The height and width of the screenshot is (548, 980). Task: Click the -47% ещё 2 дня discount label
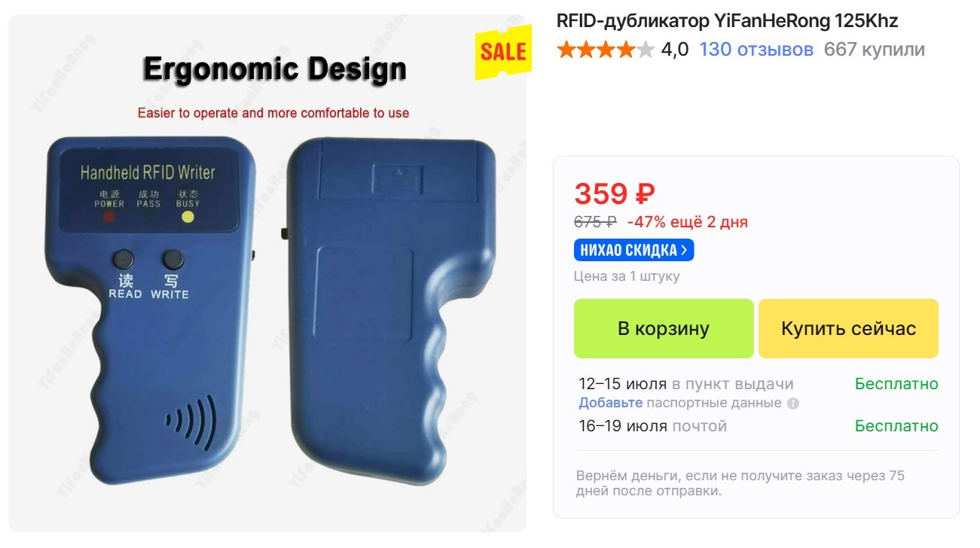[x=688, y=222]
